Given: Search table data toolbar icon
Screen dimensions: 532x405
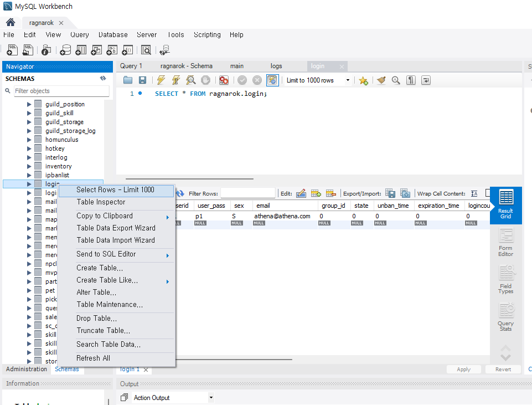Looking at the screenshot, I should coord(146,50).
